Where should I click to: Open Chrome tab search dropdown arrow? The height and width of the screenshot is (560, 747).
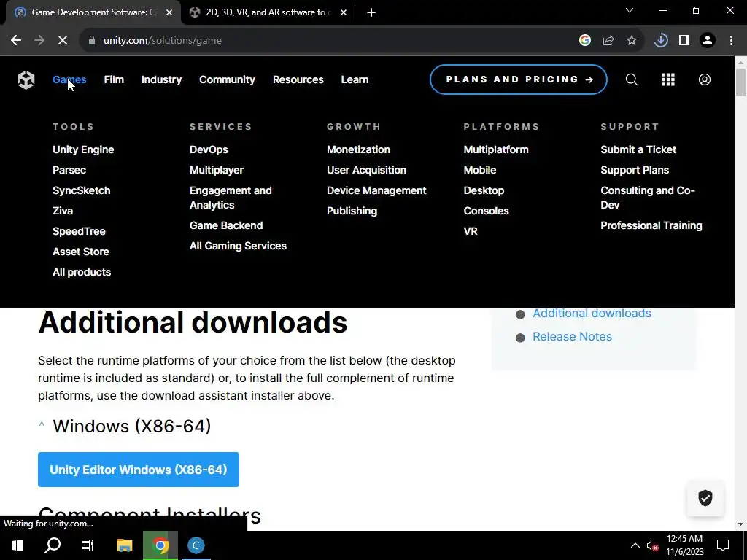[x=630, y=10]
